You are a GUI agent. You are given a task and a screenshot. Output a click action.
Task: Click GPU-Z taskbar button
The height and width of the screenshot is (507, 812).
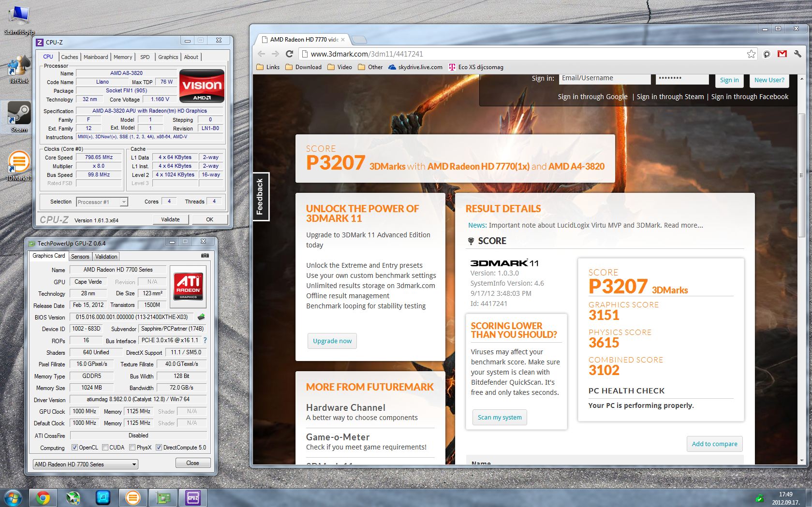click(x=163, y=498)
